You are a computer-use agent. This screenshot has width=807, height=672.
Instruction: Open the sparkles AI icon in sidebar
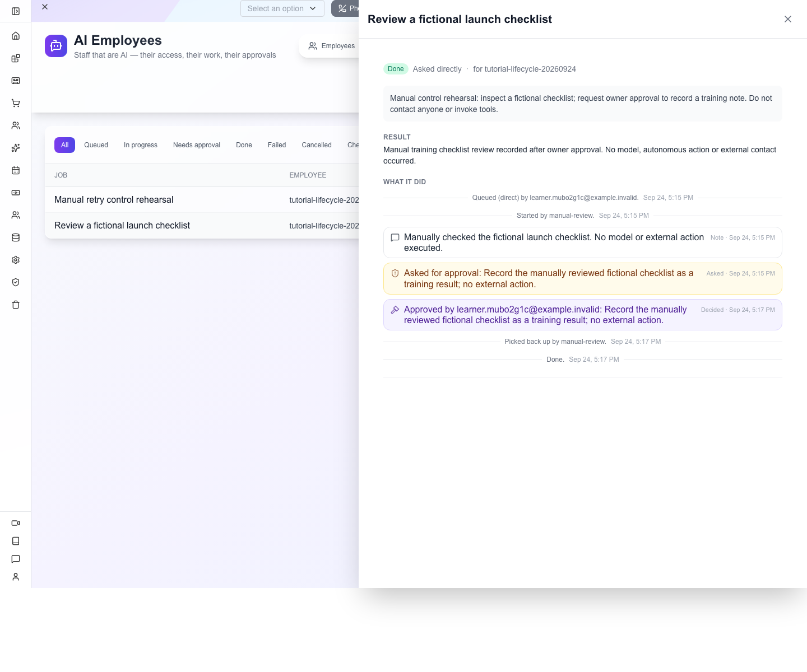coord(16,148)
